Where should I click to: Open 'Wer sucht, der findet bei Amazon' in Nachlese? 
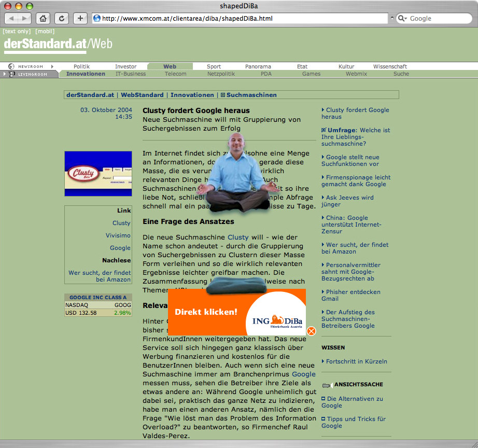click(x=100, y=276)
